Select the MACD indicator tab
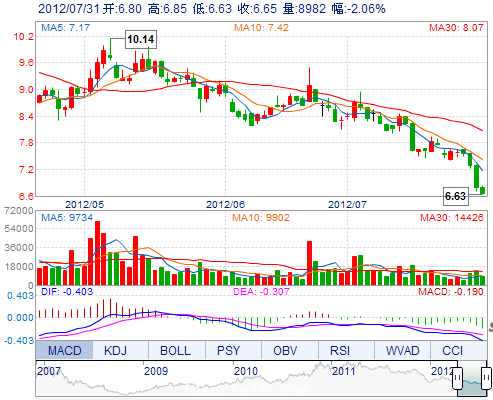The image size is (493, 400). point(64,350)
